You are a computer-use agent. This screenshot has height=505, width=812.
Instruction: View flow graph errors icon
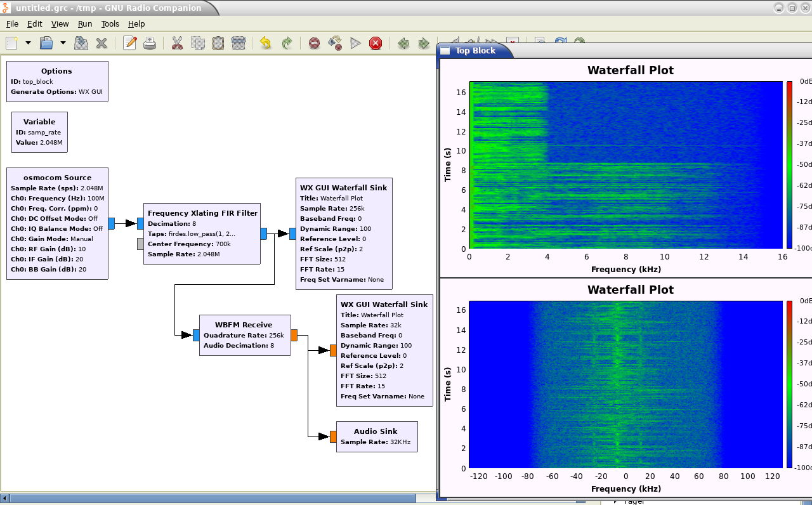[x=314, y=43]
